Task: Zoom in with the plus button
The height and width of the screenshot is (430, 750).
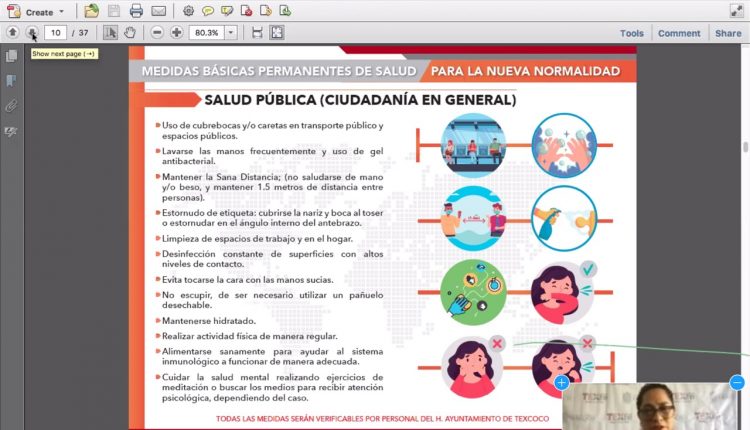Action: 177,33
